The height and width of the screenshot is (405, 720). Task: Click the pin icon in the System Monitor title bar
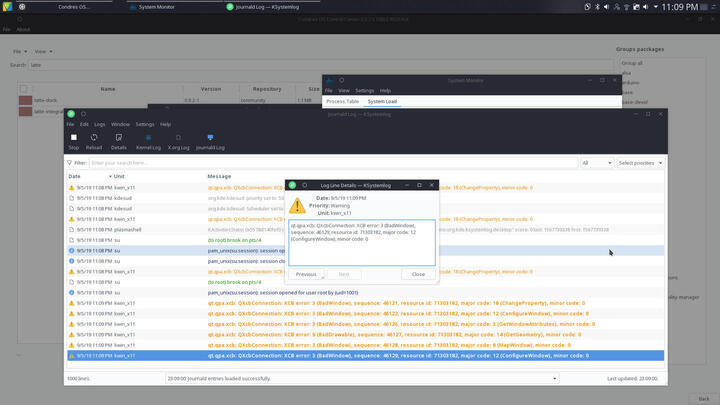click(x=342, y=80)
